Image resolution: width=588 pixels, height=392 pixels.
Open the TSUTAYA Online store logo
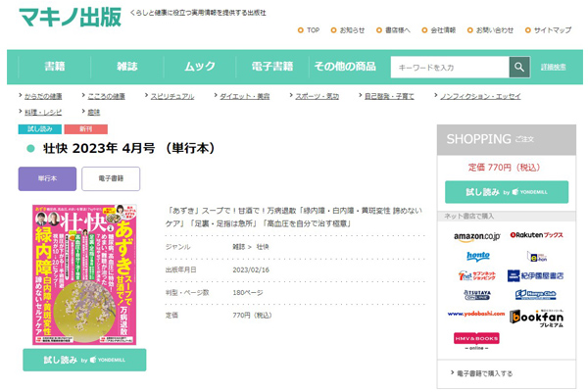[477, 294]
